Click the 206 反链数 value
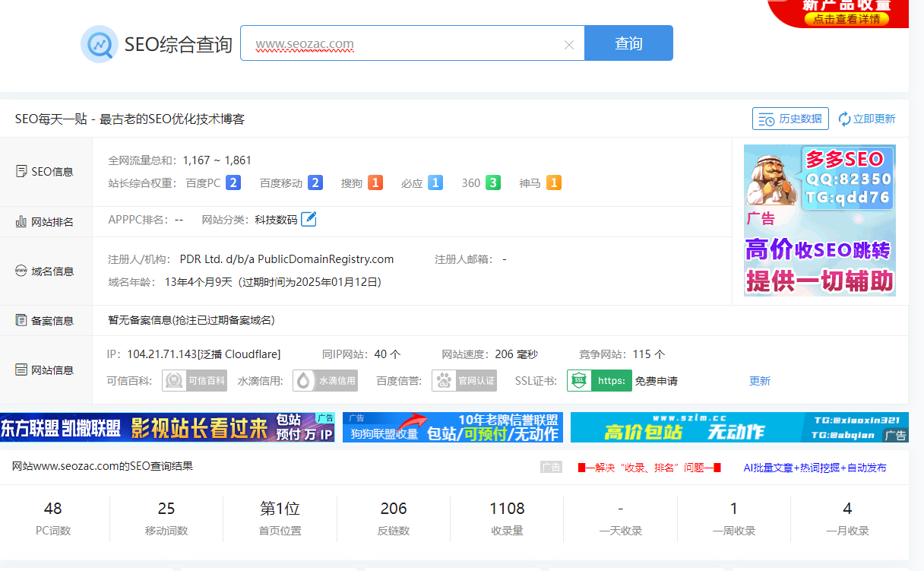The image size is (924, 571). coord(394,508)
